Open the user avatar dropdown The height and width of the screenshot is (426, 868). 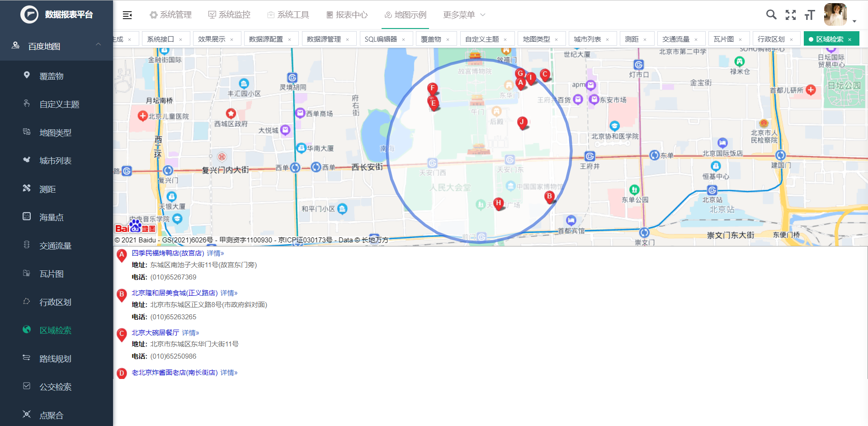coord(835,14)
